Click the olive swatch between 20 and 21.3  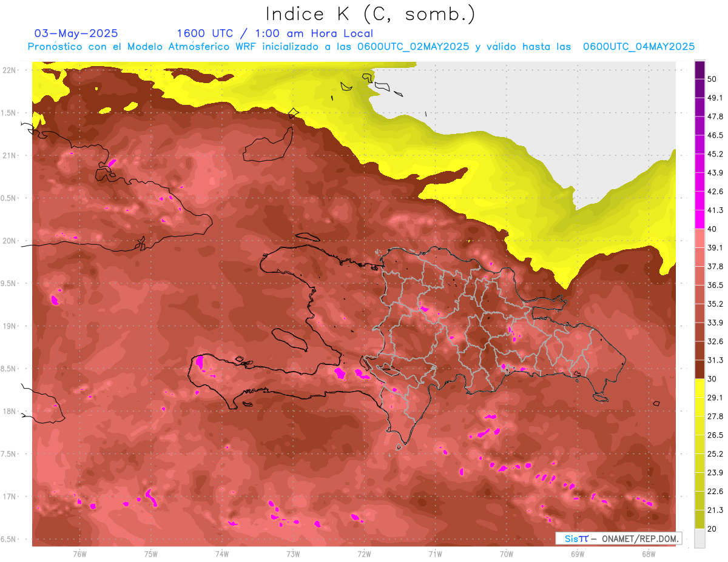tap(699, 520)
